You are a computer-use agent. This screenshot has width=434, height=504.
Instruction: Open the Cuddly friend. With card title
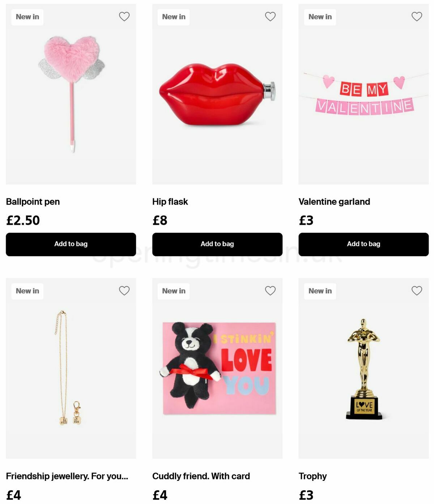[x=201, y=476]
